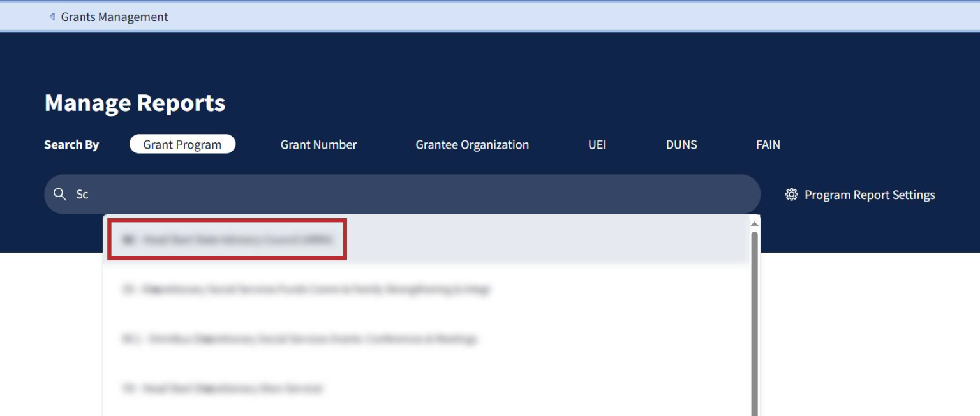Select the fourth suggestion in the dropdown list
The image size is (980, 416).
(x=222, y=388)
